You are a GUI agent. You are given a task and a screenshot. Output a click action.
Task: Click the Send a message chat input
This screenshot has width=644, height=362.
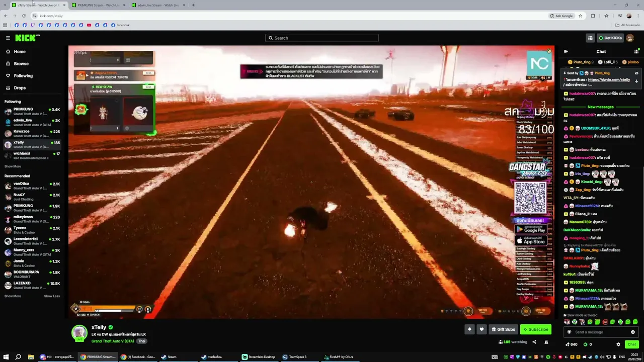pyautogui.click(x=601, y=332)
